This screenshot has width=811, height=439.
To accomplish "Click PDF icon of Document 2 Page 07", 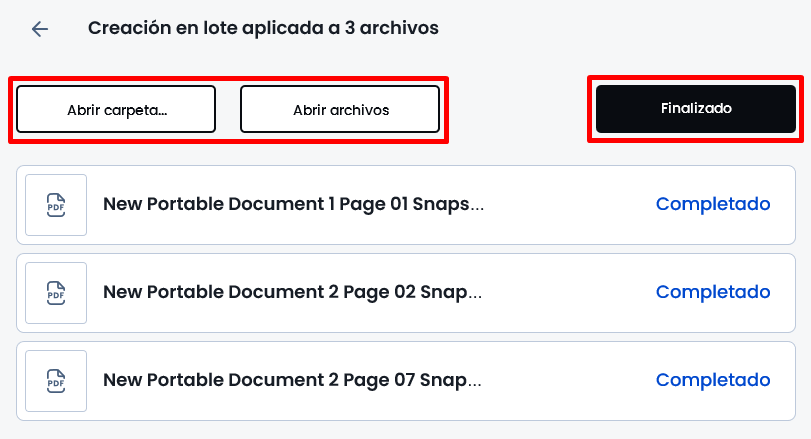I will coord(56,381).
